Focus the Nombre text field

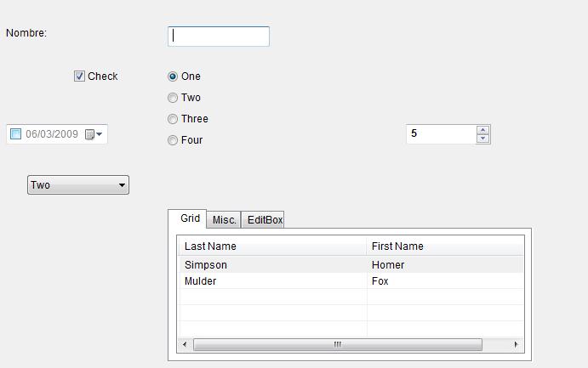point(219,36)
